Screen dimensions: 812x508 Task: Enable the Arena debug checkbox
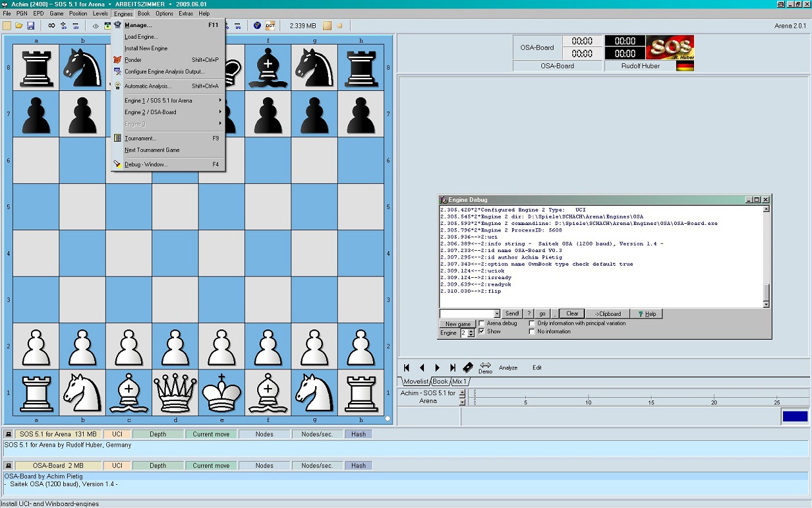[482, 323]
